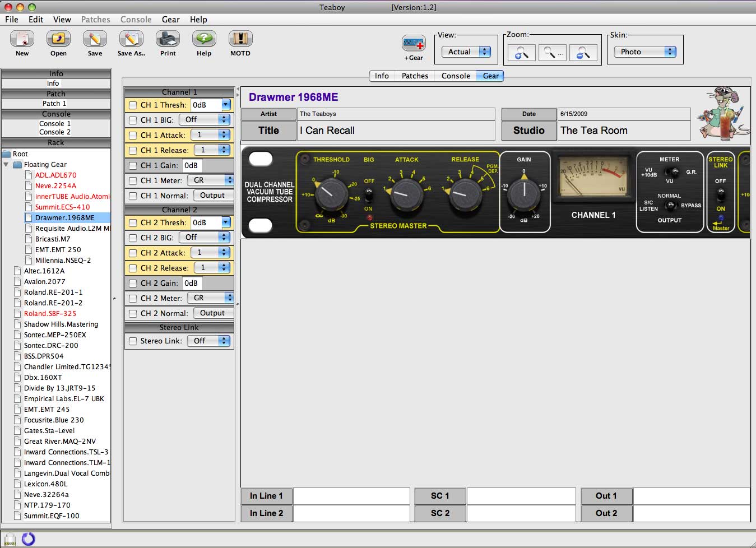Viewport: 756px width, 548px height.
Task: Select Console 1 in sidebar
Action: (55, 123)
